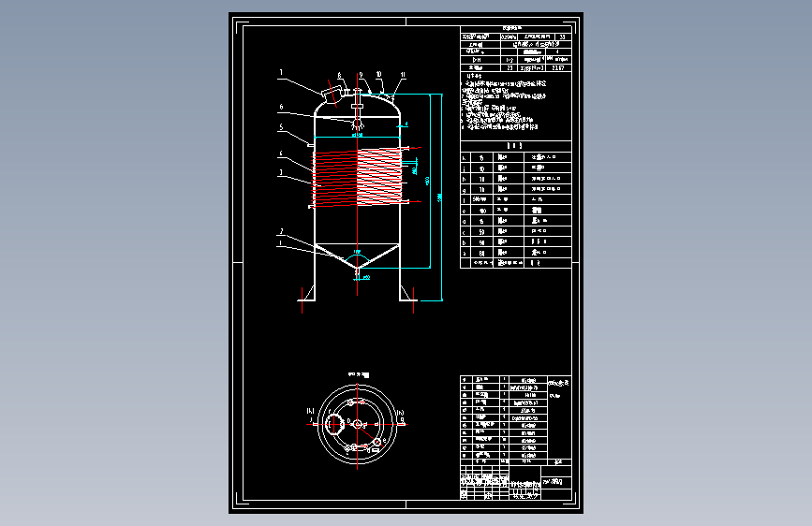812x526 pixels.
Task: Click the conical bottom of the vessel
Action: click(x=358, y=256)
